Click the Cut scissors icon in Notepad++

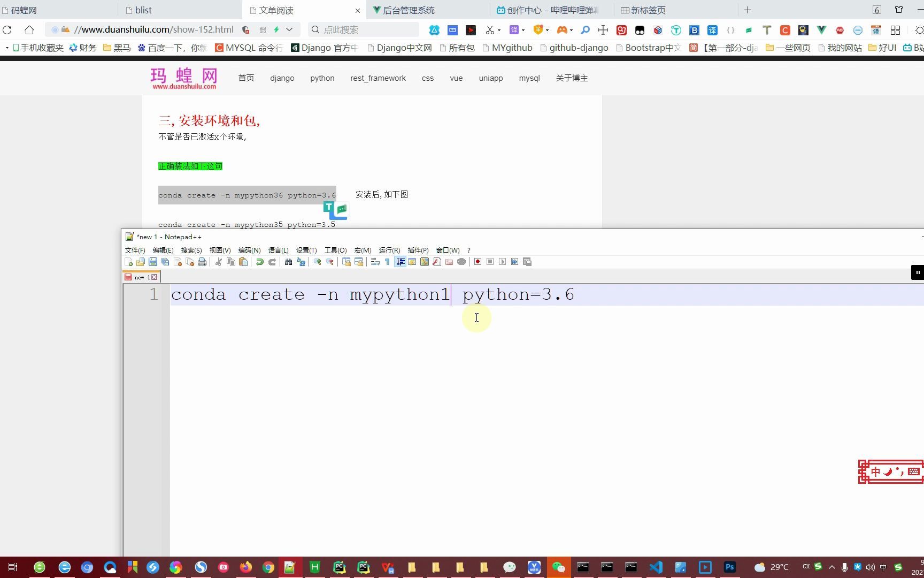pyautogui.click(x=218, y=262)
